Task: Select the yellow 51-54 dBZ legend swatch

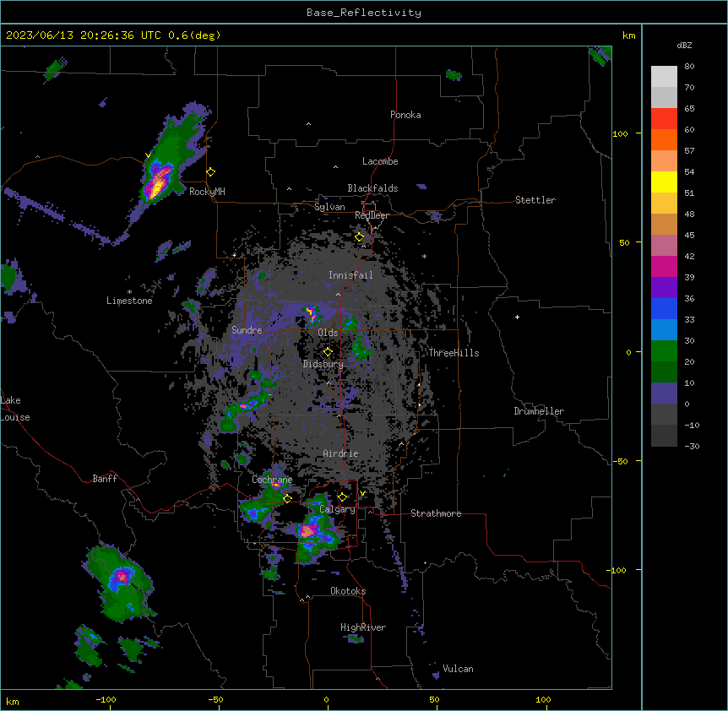Action: click(664, 182)
